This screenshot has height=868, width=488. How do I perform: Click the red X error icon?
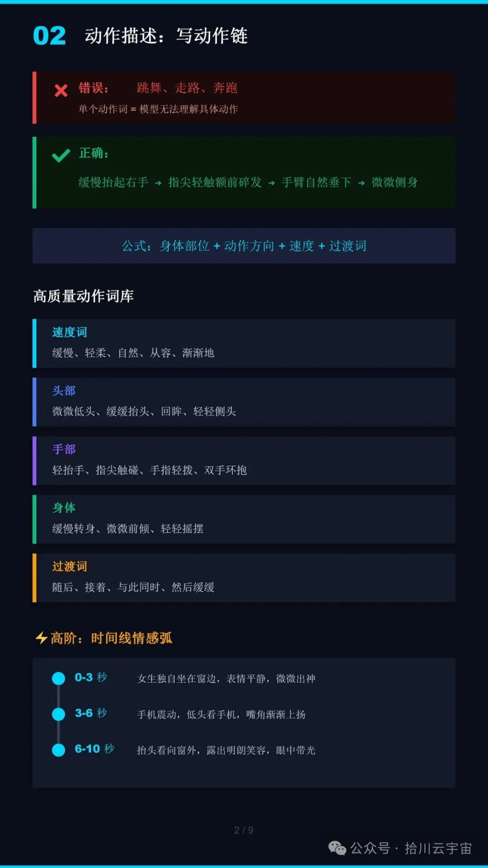point(61,90)
